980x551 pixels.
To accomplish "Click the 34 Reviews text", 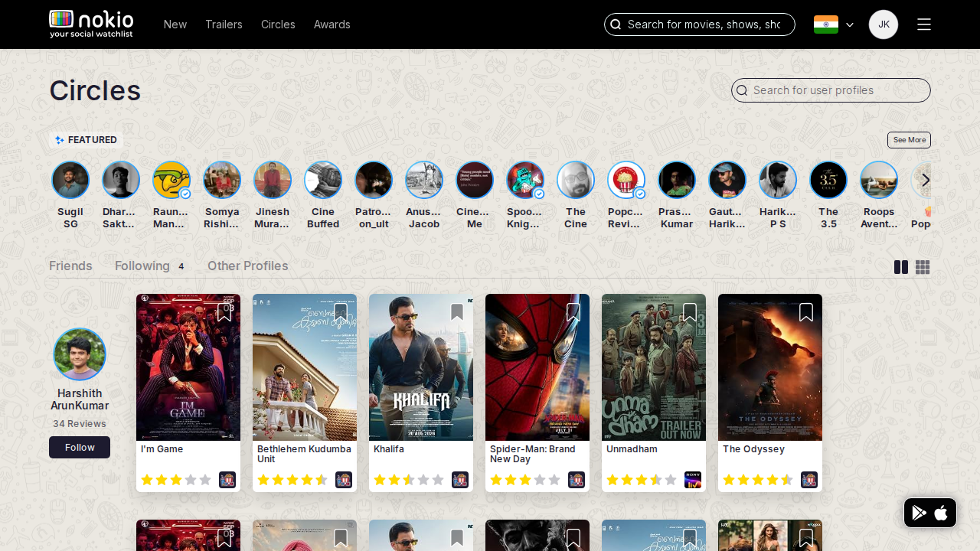I will coord(80,423).
